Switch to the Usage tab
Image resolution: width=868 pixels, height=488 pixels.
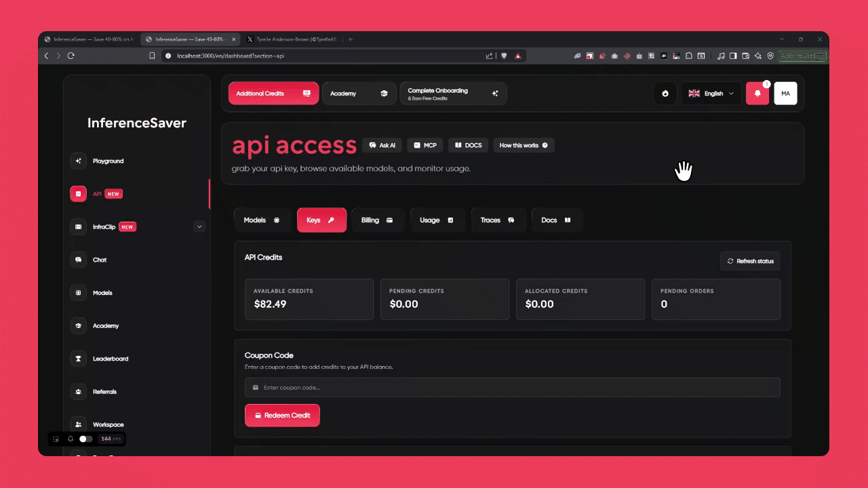pos(438,220)
